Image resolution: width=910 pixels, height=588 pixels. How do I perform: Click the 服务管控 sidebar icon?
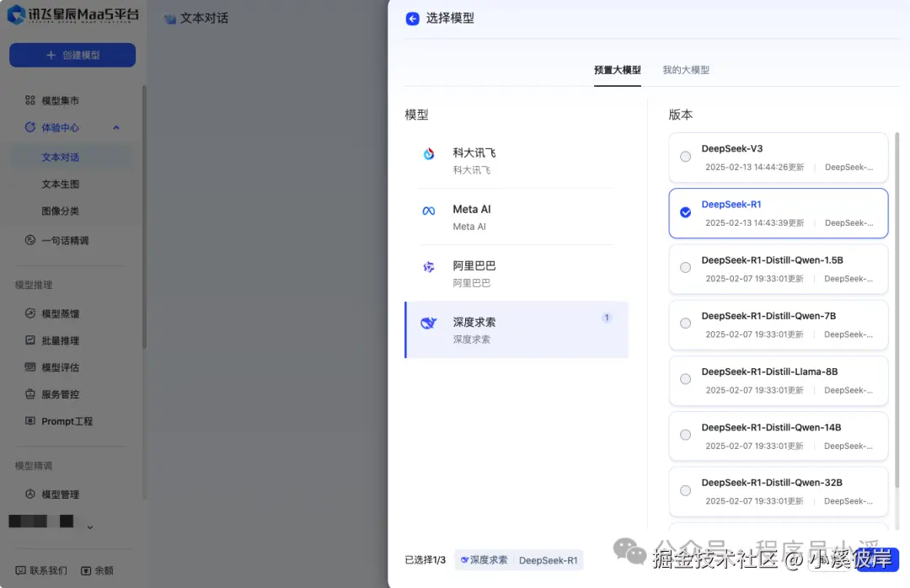click(x=30, y=393)
